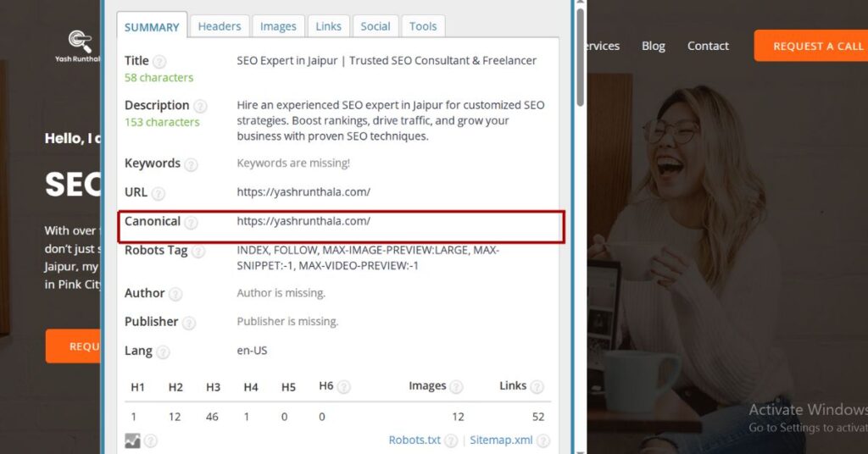Click the Services nav link on website
The width and height of the screenshot is (868, 454).
[604, 46]
